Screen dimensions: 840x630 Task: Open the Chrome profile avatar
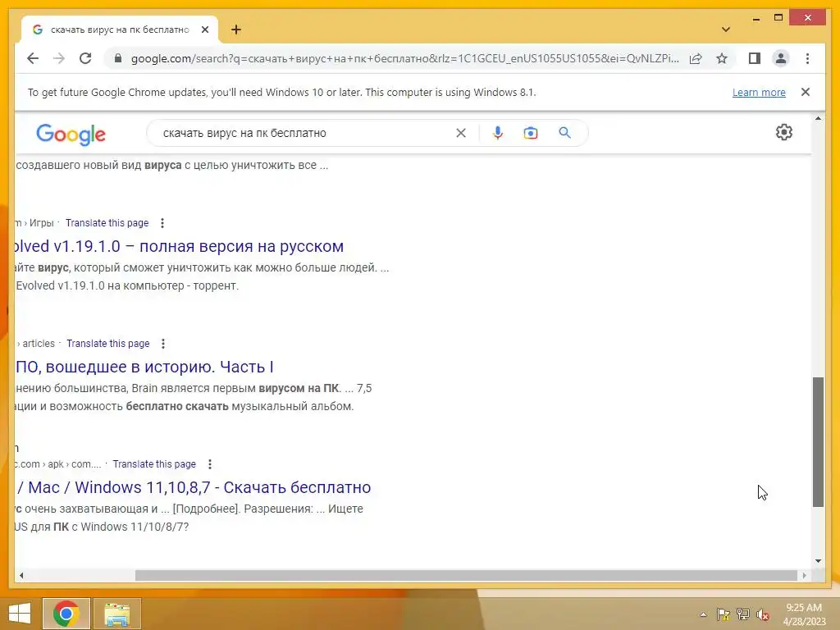[781, 58]
